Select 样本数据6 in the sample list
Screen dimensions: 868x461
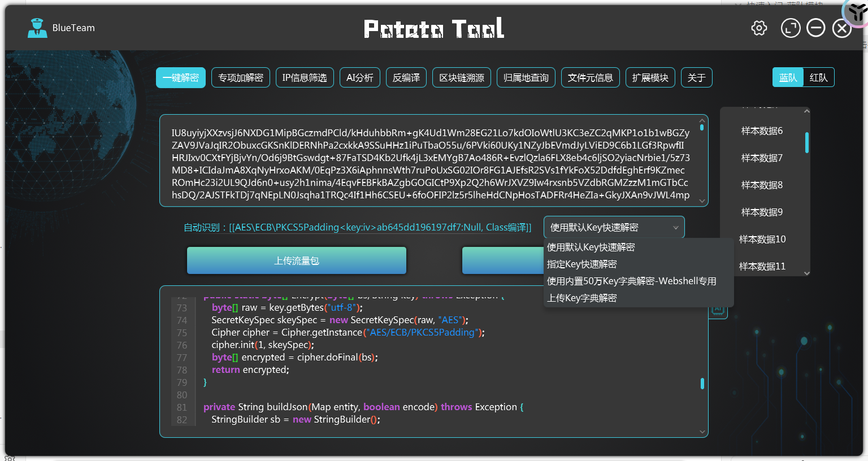(x=762, y=131)
